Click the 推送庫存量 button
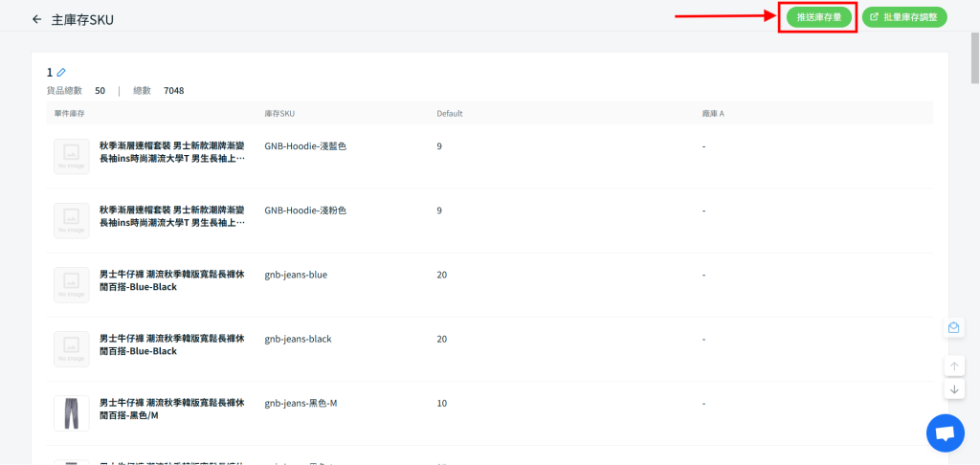Viewport: 980px width, 465px height. 819,17
